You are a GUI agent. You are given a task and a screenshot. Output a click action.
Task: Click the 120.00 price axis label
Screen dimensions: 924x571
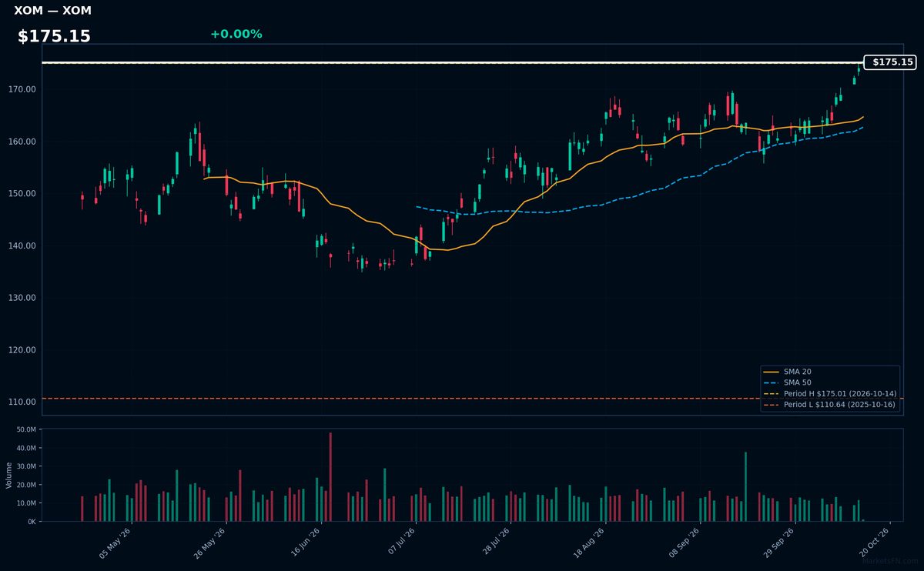tap(23, 350)
